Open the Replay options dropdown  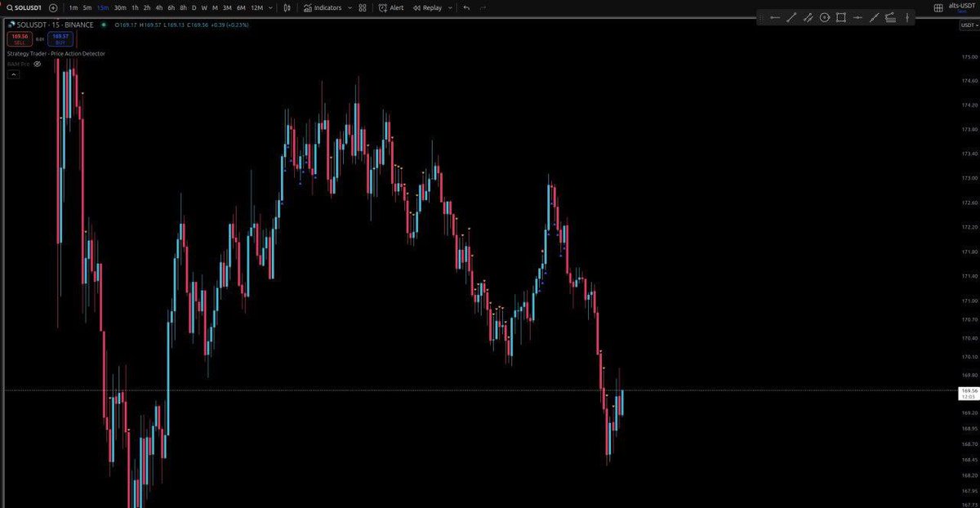click(449, 7)
